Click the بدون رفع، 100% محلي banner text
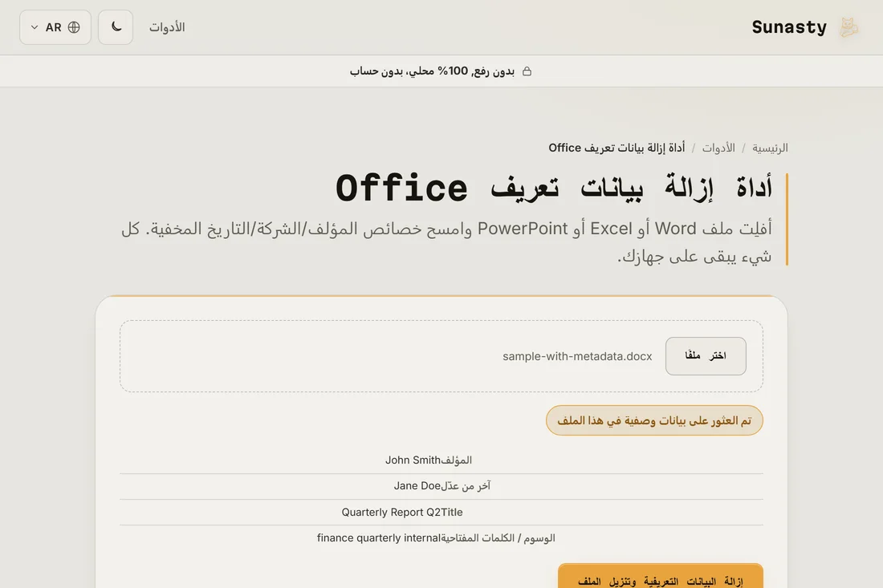883x588 pixels. (x=432, y=71)
